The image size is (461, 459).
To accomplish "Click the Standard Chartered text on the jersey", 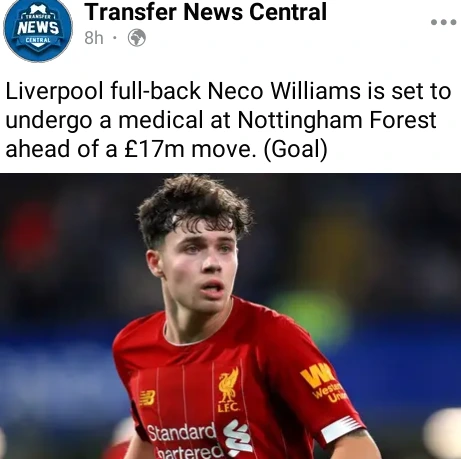I will 185,441.
